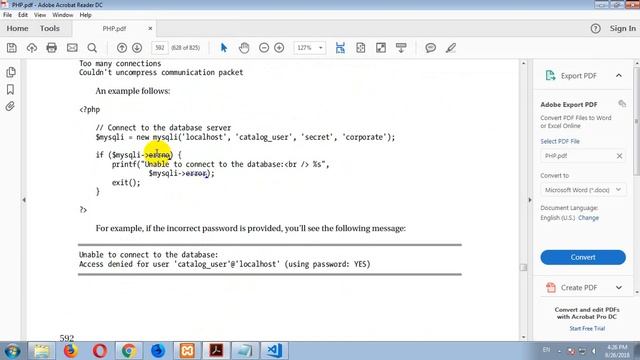
Task: Open the Windows Start menu
Action: (12, 351)
